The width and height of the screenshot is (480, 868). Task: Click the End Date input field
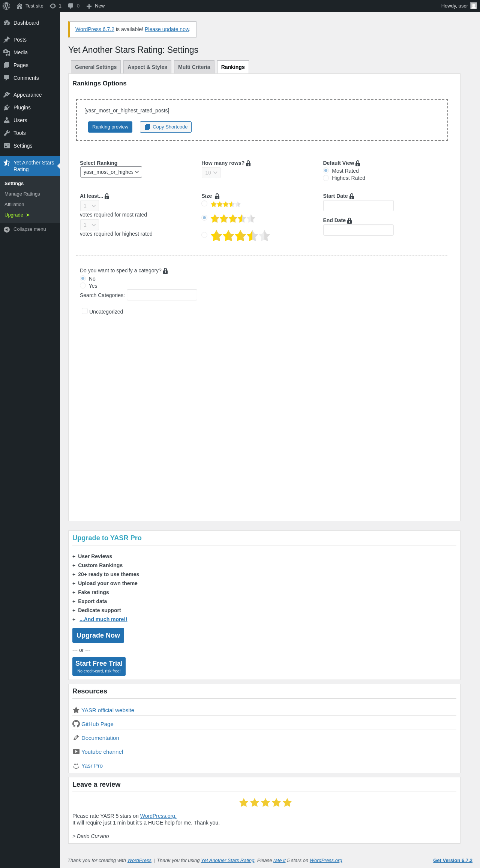coord(358,230)
